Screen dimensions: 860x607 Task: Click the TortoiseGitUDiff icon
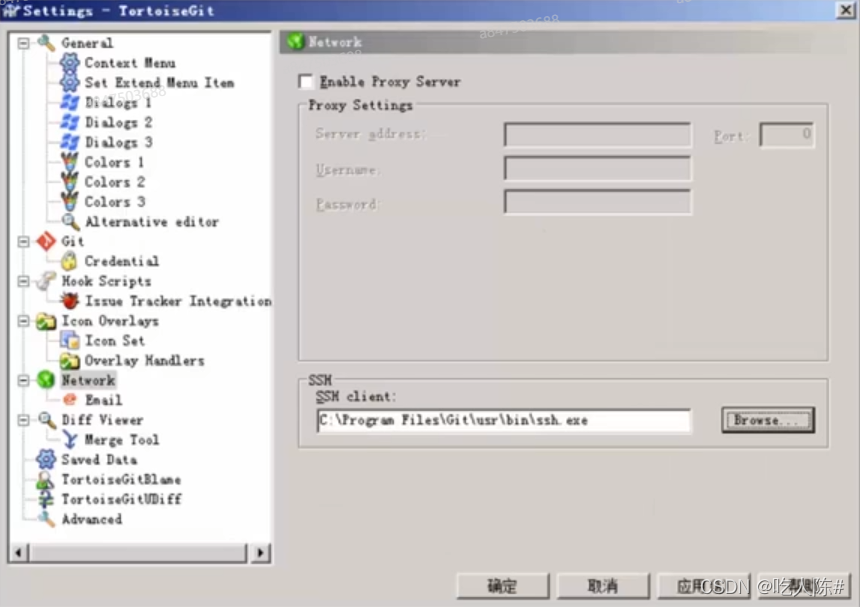coord(46,499)
